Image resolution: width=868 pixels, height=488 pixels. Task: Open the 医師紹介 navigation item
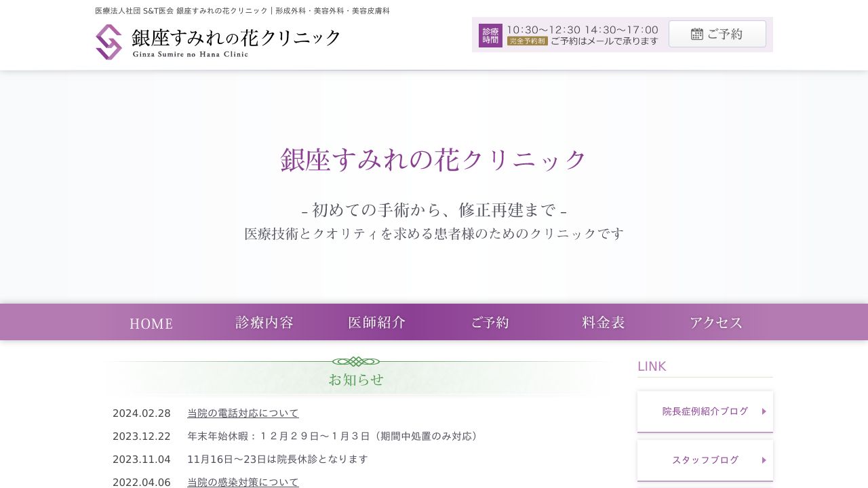pos(376,322)
